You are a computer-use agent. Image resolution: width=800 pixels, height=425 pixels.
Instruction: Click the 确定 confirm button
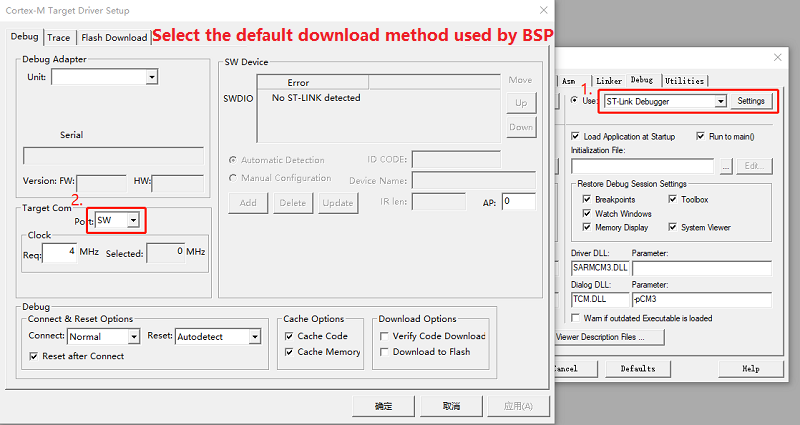(x=383, y=406)
